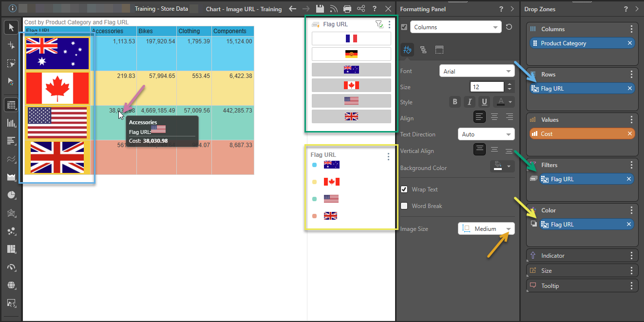Apply Bold text style

coord(455,102)
